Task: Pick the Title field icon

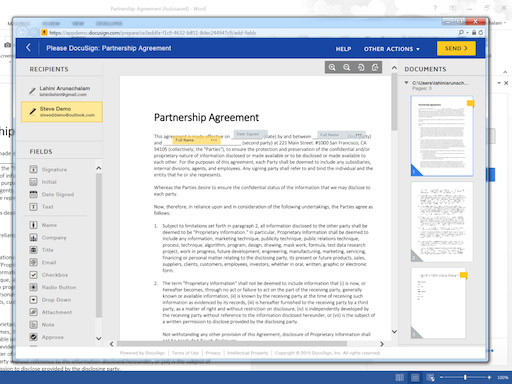Action: [33, 250]
